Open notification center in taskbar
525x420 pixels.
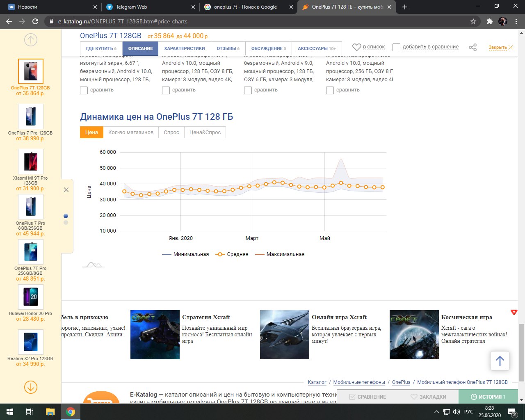[x=512, y=412]
